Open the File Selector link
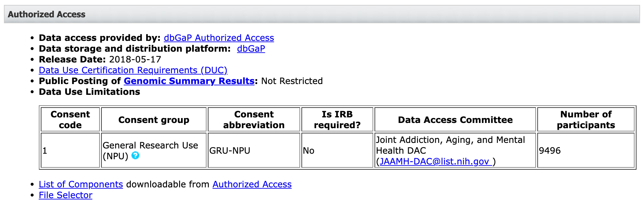The image size is (644, 206). [65, 195]
